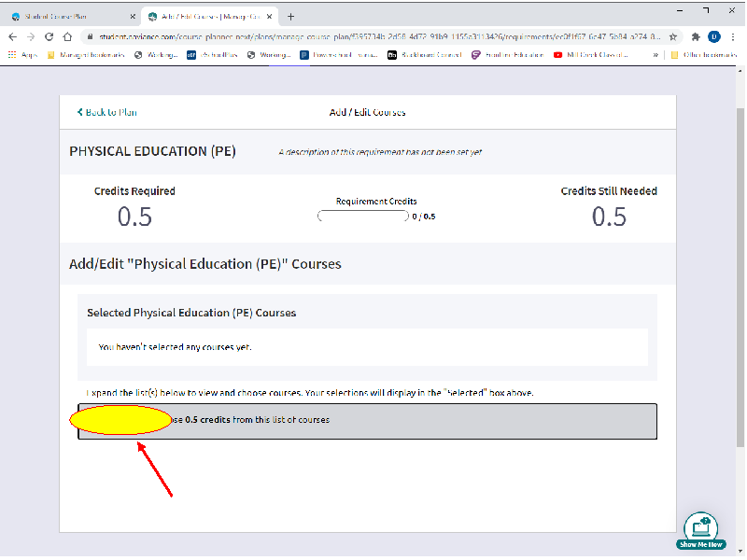Open Blackboard Connect bookmark
Viewport: 747px width, 560px height.
[425, 55]
